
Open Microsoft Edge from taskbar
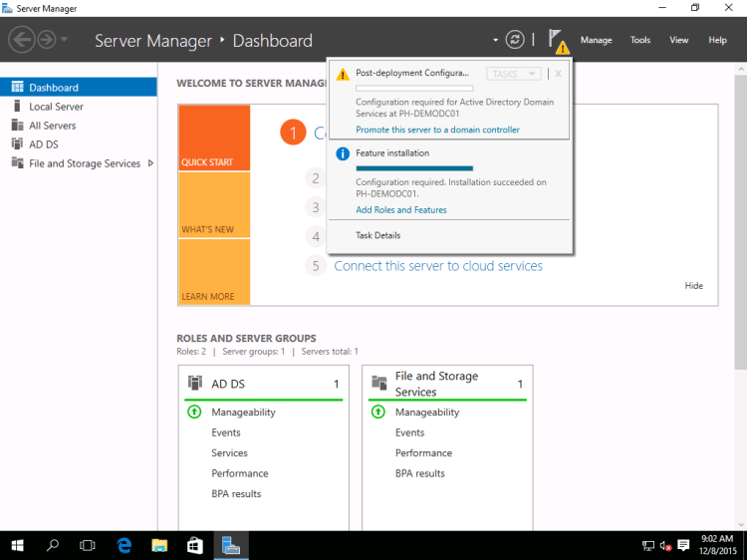click(x=124, y=545)
